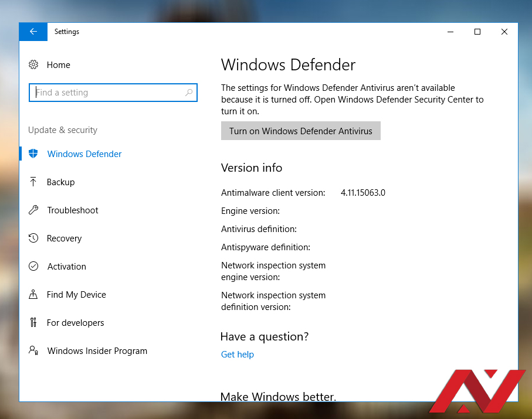
Task: Click Network inspection system engine version label
Action: point(273,271)
